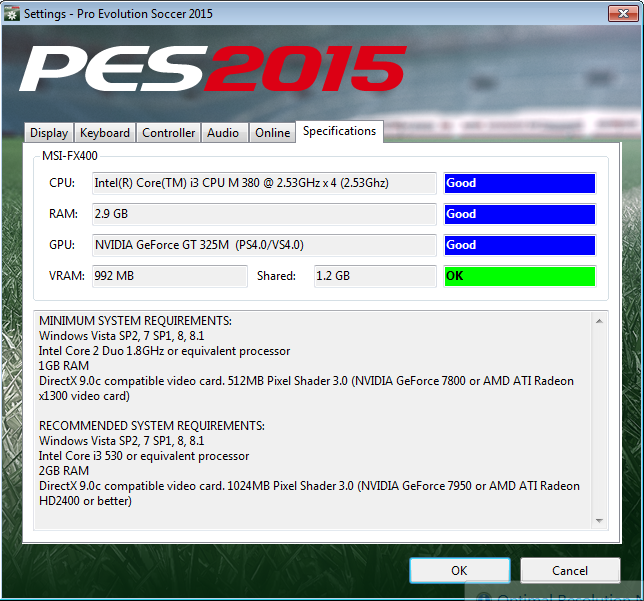Go to the Audio tab
644x601 pixels.
pyautogui.click(x=223, y=133)
